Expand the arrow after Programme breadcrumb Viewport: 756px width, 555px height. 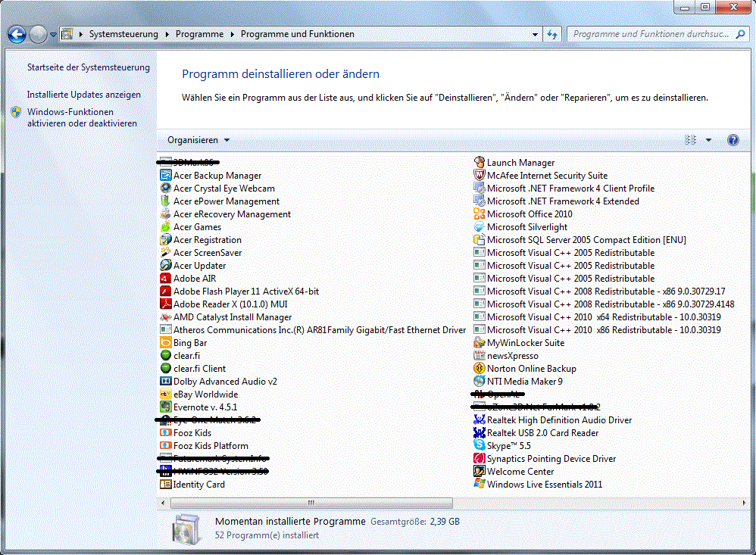click(x=232, y=34)
